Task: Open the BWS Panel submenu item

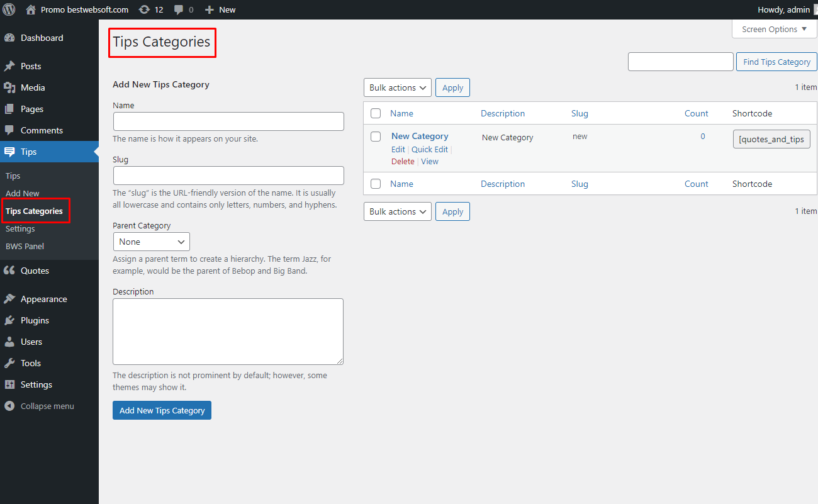Action: point(25,246)
